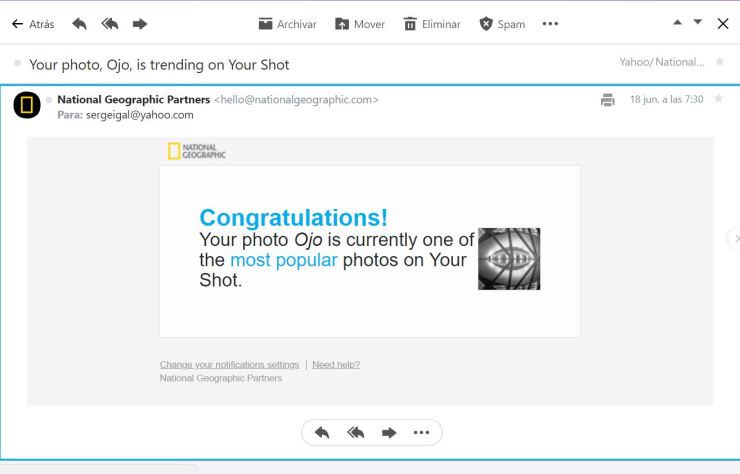The width and height of the screenshot is (740, 474).
Task: Open the most popular link
Action: 283,260
